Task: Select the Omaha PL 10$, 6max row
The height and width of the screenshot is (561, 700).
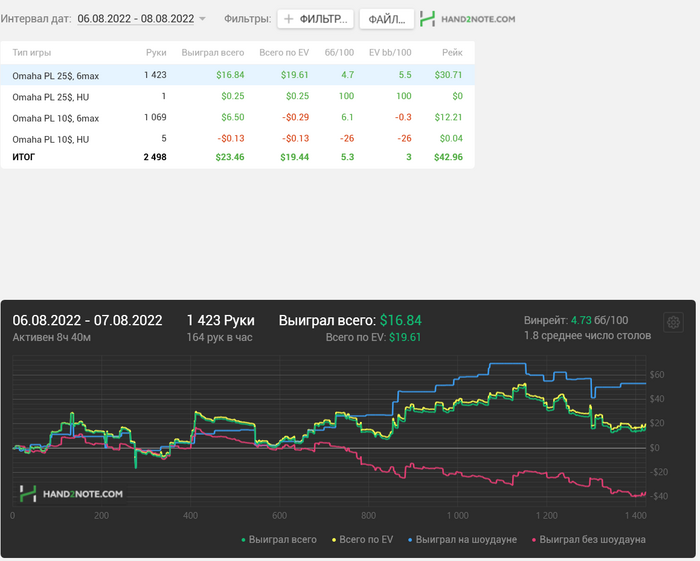Action: coord(238,117)
